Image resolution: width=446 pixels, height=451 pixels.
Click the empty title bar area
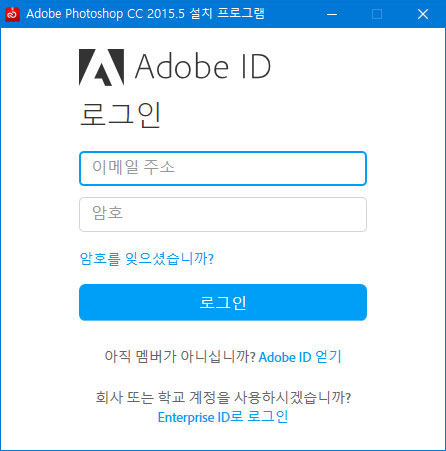click(x=292, y=14)
